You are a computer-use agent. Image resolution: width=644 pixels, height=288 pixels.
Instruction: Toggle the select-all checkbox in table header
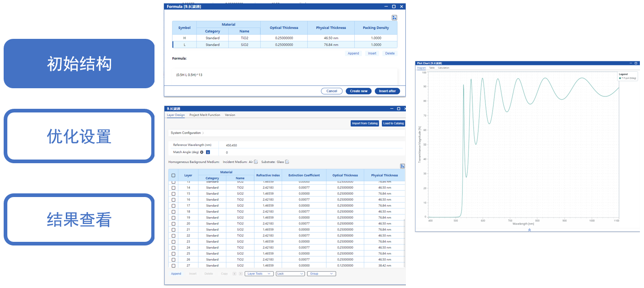(173, 175)
